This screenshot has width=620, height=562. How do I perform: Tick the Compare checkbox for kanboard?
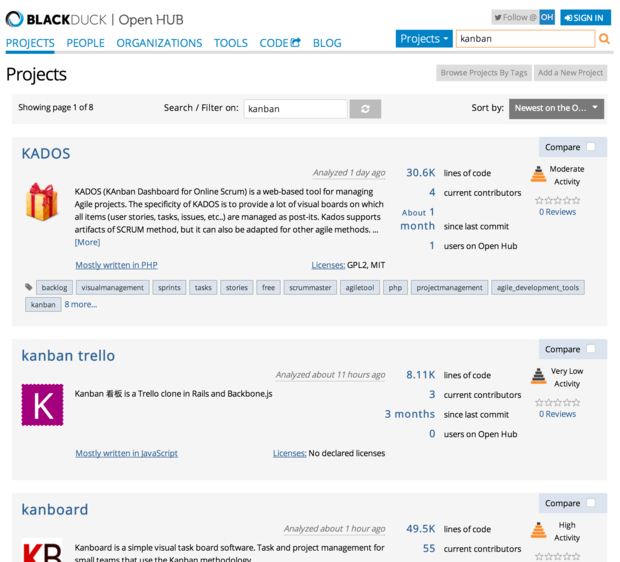591,503
